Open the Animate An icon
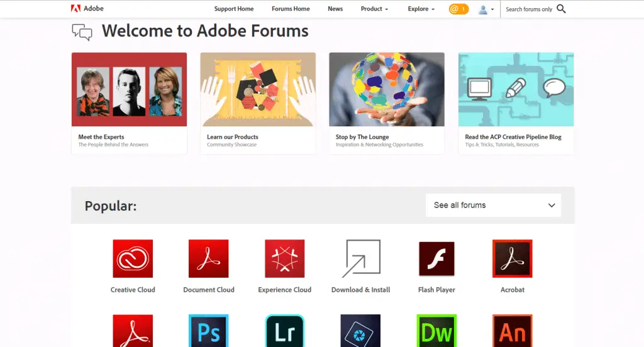 513,331
